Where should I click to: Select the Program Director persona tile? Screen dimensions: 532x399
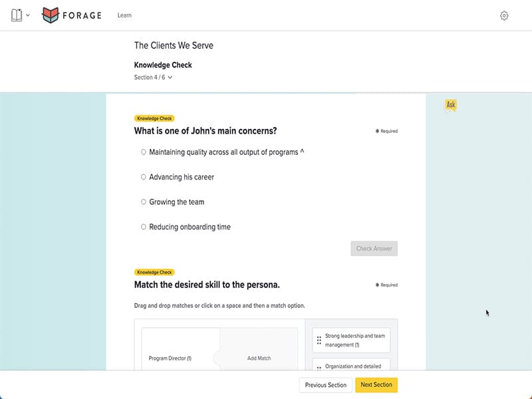(171, 358)
